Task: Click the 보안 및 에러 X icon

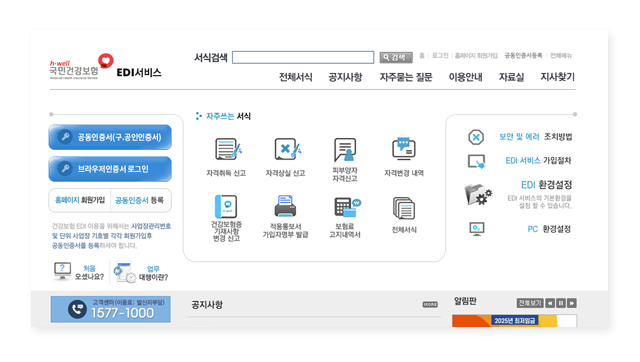Action: pos(476,137)
